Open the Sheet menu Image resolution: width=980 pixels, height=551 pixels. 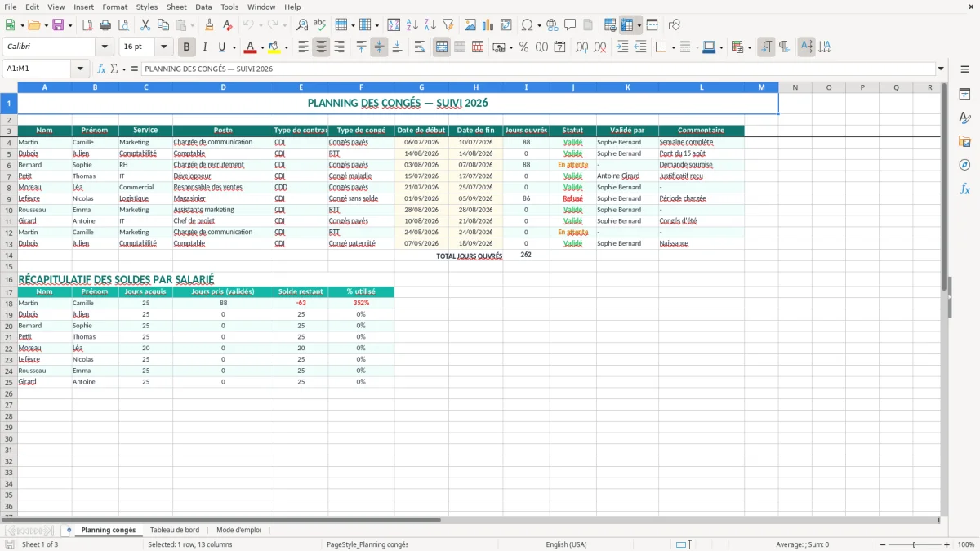pos(176,7)
